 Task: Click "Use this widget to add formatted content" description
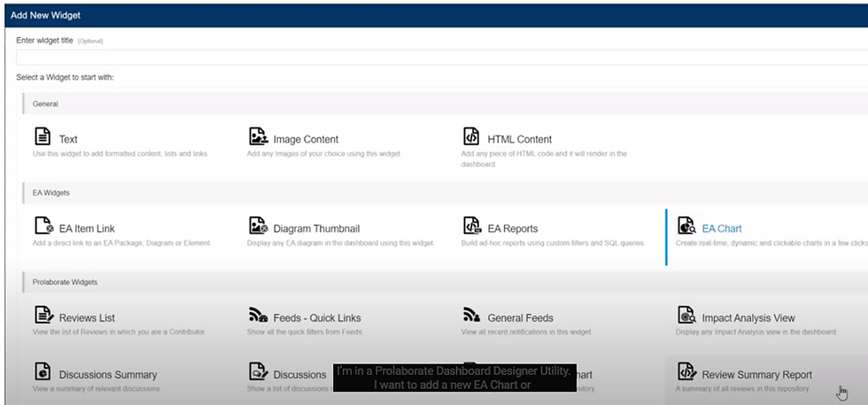(120, 153)
